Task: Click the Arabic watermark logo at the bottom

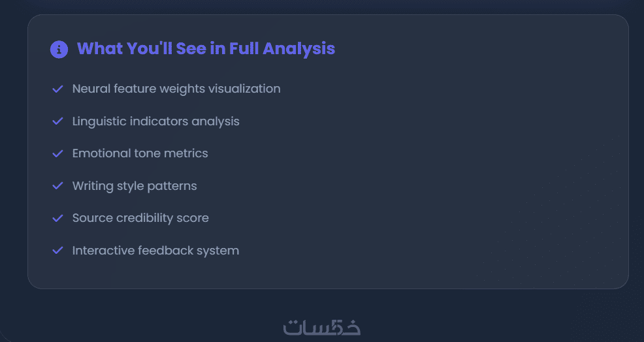Action: click(x=322, y=326)
